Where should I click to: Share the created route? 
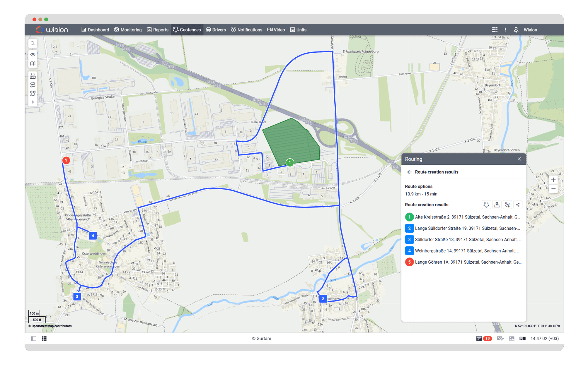[x=518, y=205]
